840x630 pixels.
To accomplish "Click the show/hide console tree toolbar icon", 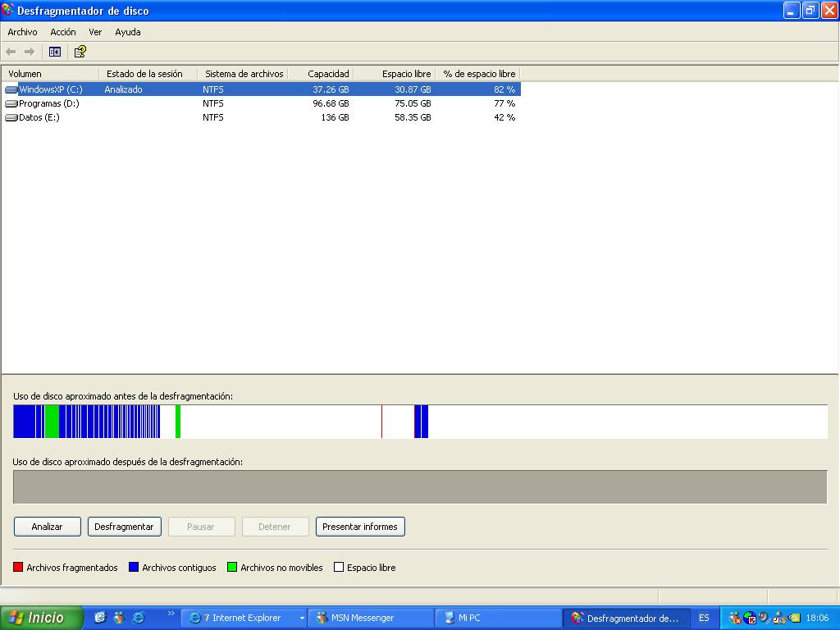I will pyautogui.click(x=55, y=52).
